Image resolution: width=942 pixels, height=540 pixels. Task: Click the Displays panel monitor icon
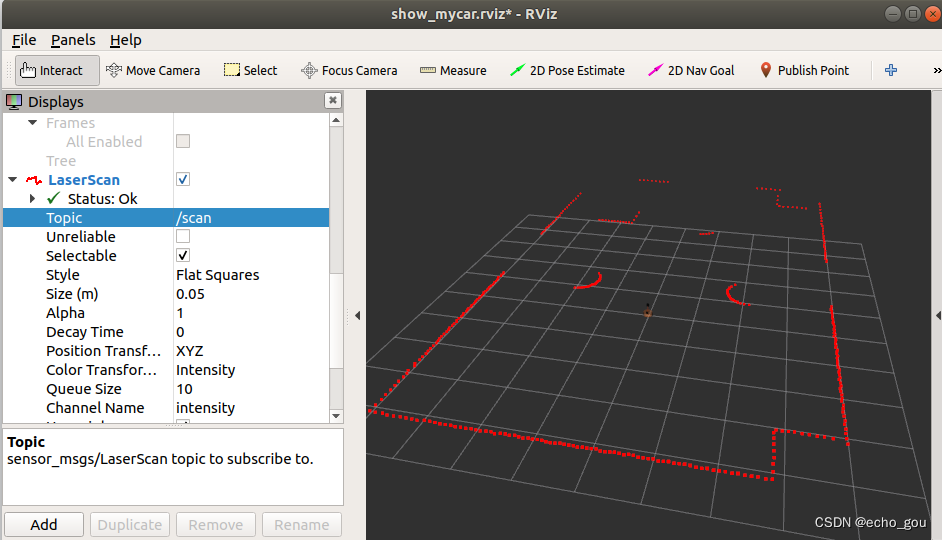14,102
